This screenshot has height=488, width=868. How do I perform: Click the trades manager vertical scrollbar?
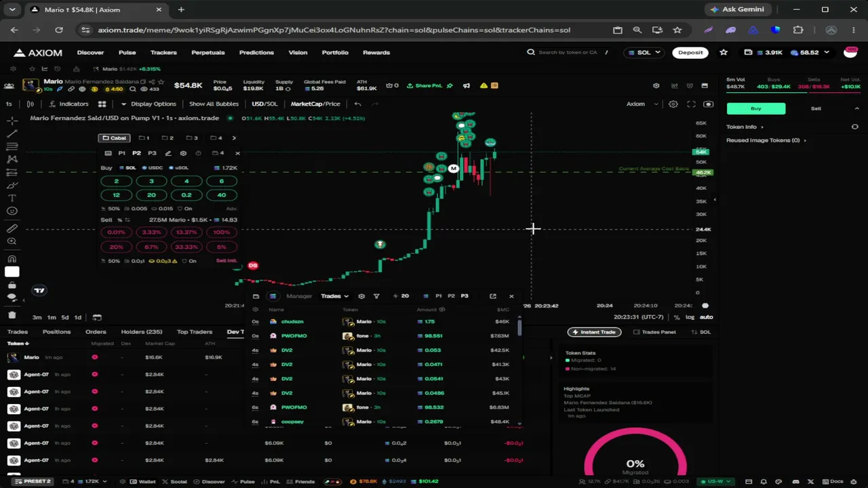pyautogui.click(x=519, y=327)
